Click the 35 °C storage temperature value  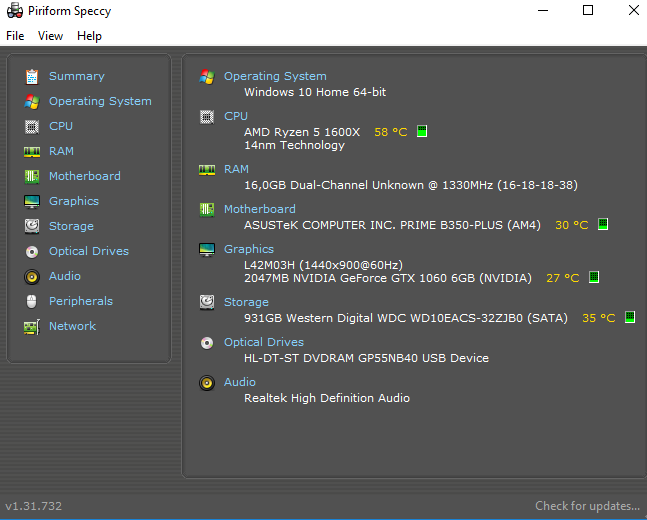click(x=599, y=318)
